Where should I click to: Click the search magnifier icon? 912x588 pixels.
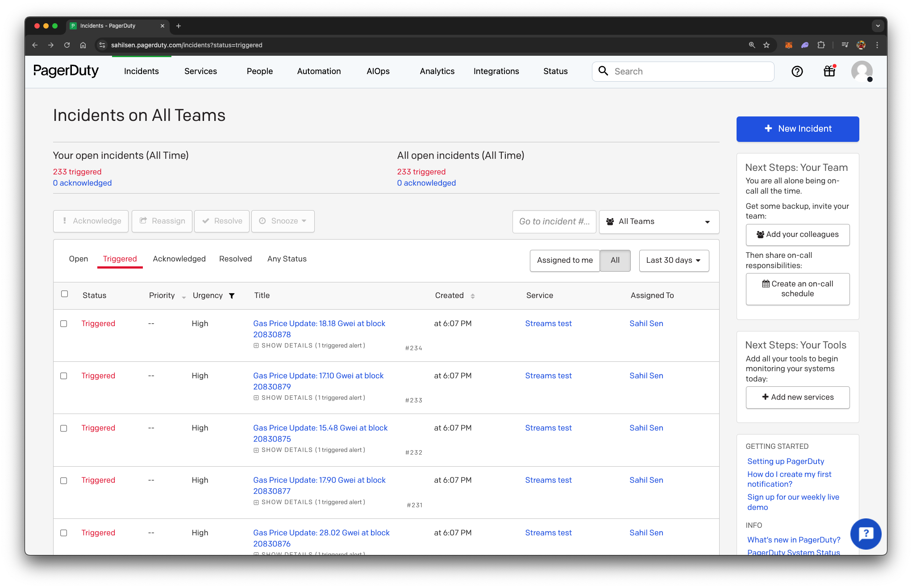(x=603, y=71)
